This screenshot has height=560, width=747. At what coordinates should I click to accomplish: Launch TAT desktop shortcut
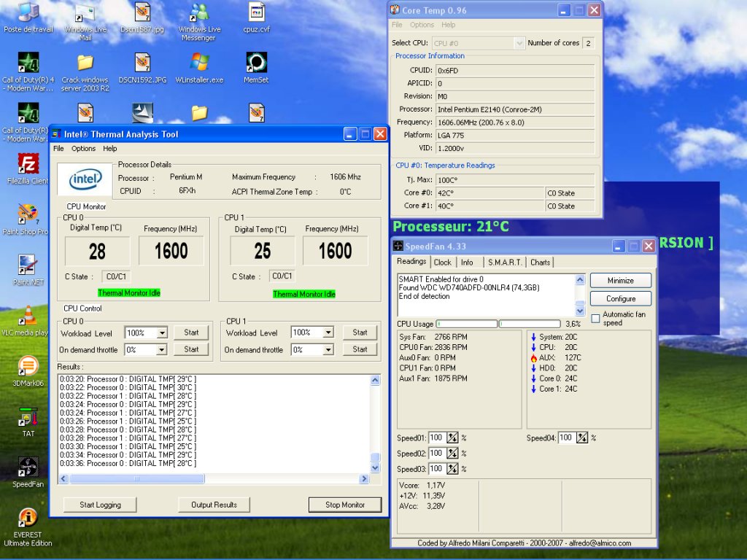(x=28, y=421)
